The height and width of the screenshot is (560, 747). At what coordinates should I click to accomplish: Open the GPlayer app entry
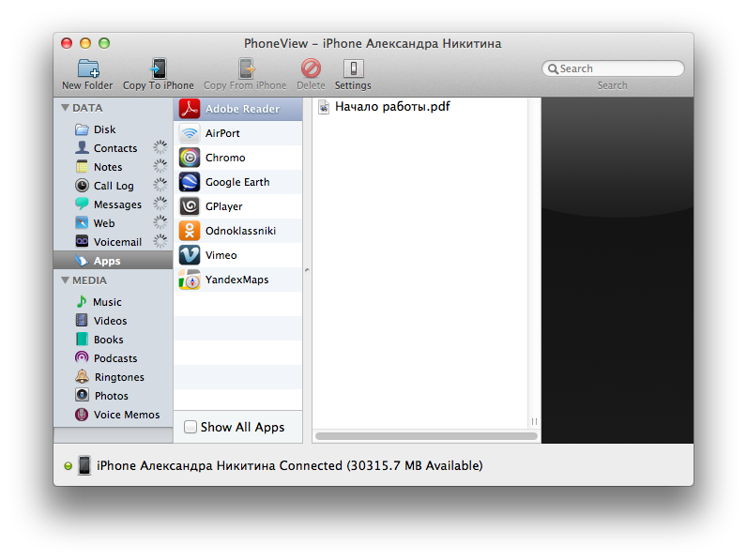(x=224, y=206)
